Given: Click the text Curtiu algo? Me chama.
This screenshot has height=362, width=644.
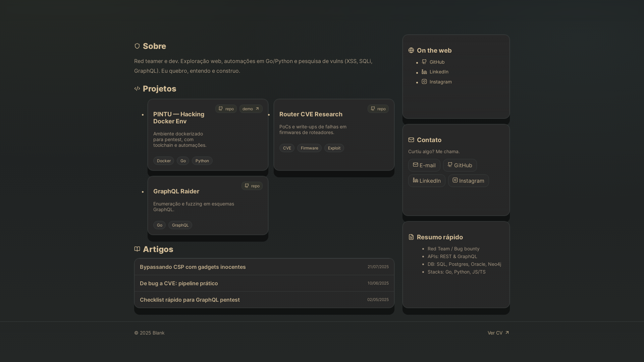Looking at the screenshot, I should 434,152.
